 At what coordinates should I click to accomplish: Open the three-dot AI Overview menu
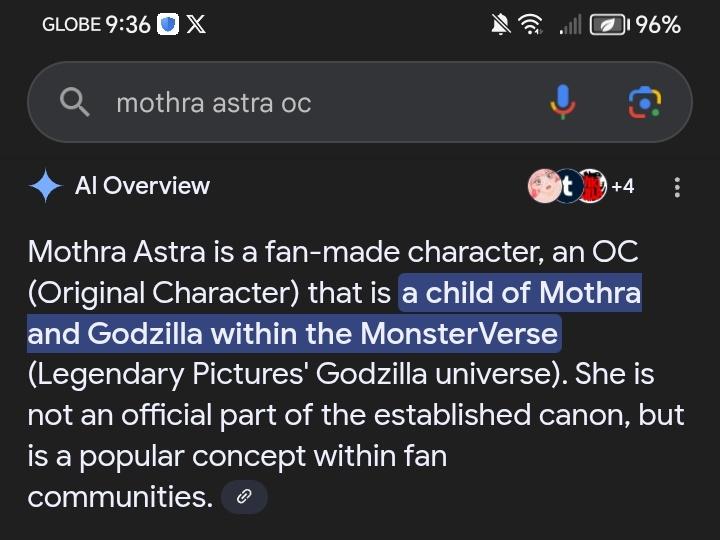[678, 187]
